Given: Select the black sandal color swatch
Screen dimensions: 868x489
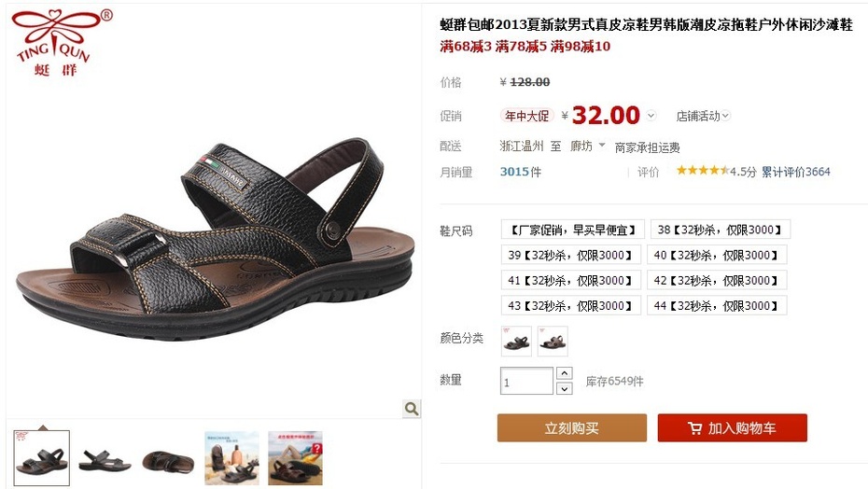Looking at the screenshot, I should point(516,341).
